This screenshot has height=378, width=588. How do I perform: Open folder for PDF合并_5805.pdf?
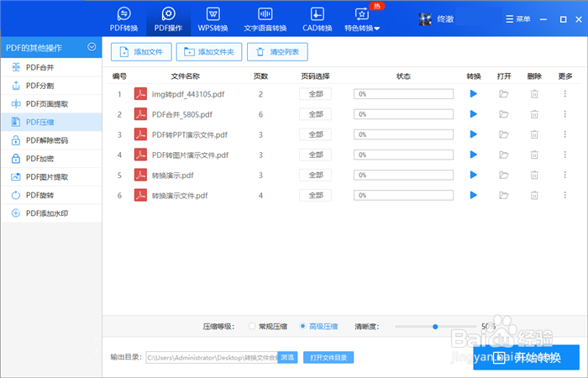click(504, 114)
